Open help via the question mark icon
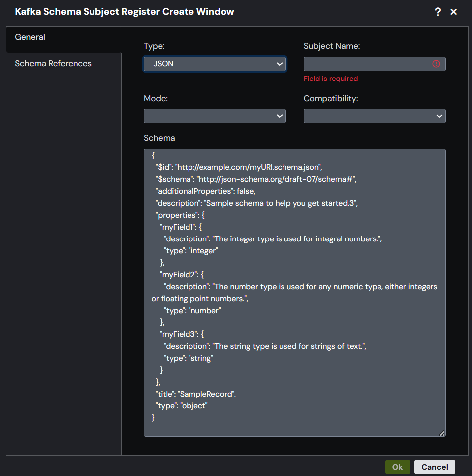The width and height of the screenshot is (472, 476). coord(438,12)
